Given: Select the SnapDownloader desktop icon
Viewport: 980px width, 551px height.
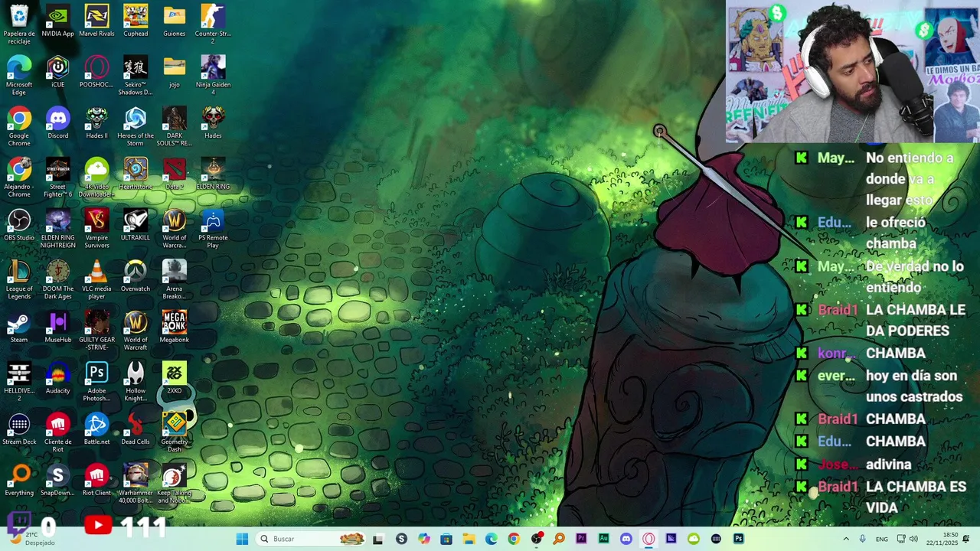Looking at the screenshot, I should point(58,481).
